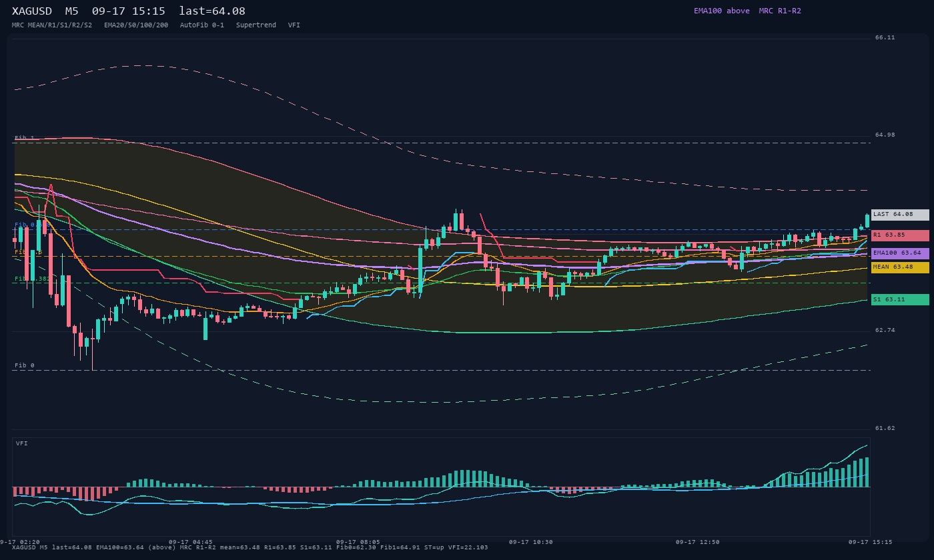This screenshot has width=934, height=560.
Task: Click the 09-17 04:45 time axis label
Action: click(191, 542)
